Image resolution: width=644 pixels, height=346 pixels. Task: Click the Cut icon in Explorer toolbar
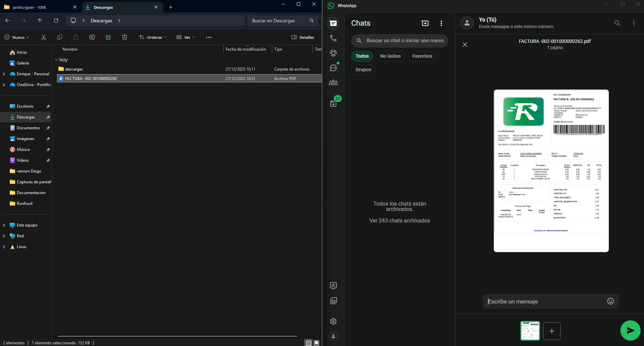coord(44,37)
